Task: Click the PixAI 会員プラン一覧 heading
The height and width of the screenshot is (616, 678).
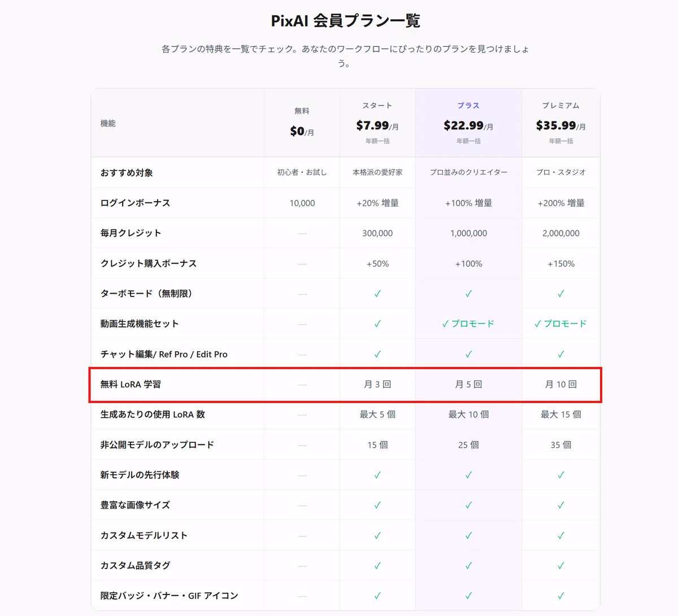Action: tap(346, 21)
